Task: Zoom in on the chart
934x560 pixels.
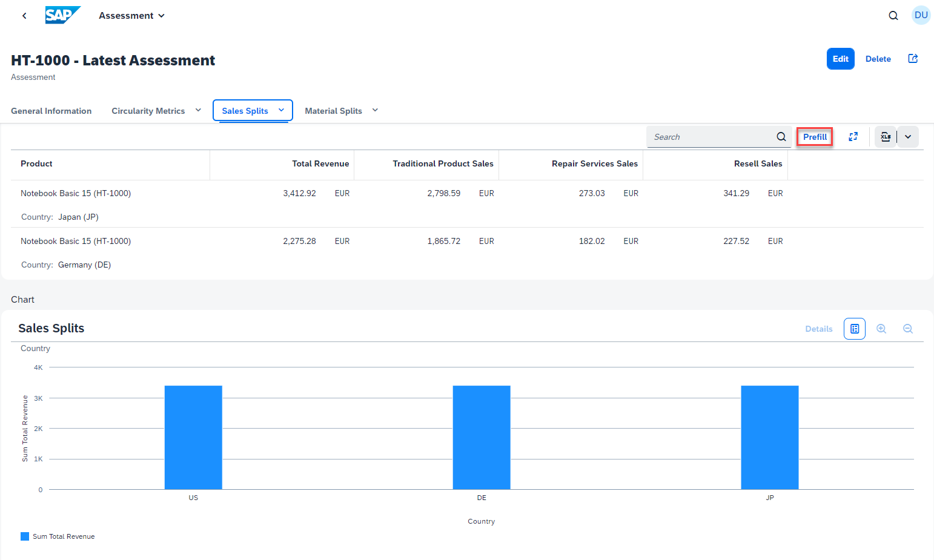Action: (x=881, y=329)
